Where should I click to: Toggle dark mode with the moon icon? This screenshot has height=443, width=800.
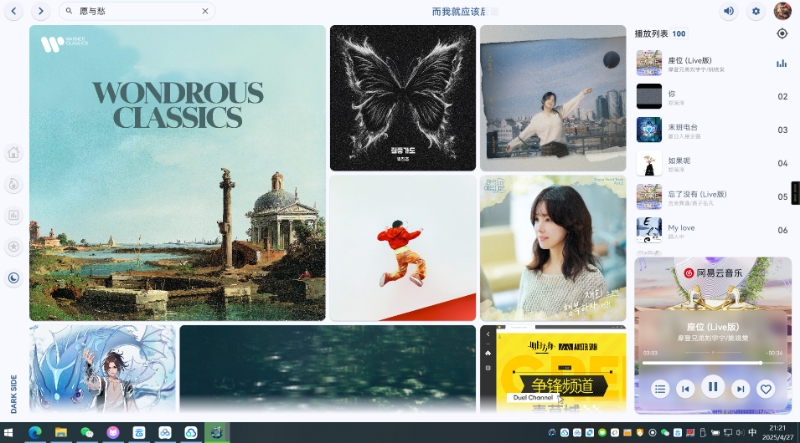14,278
